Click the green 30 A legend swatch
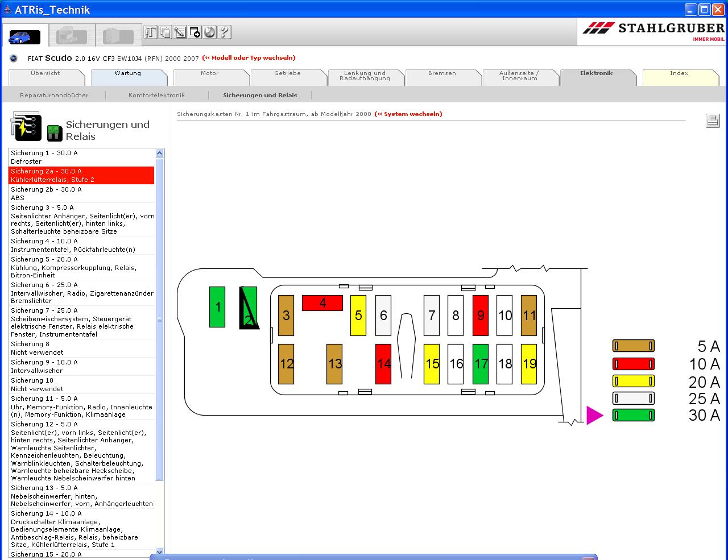The width and height of the screenshot is (728, 560). 633,416
